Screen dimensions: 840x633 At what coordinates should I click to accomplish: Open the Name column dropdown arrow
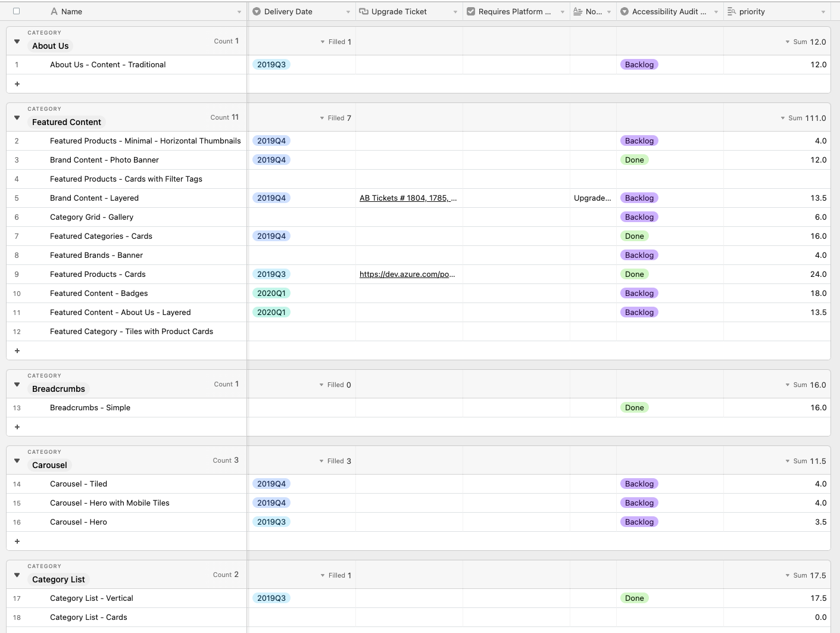[239, 12]
